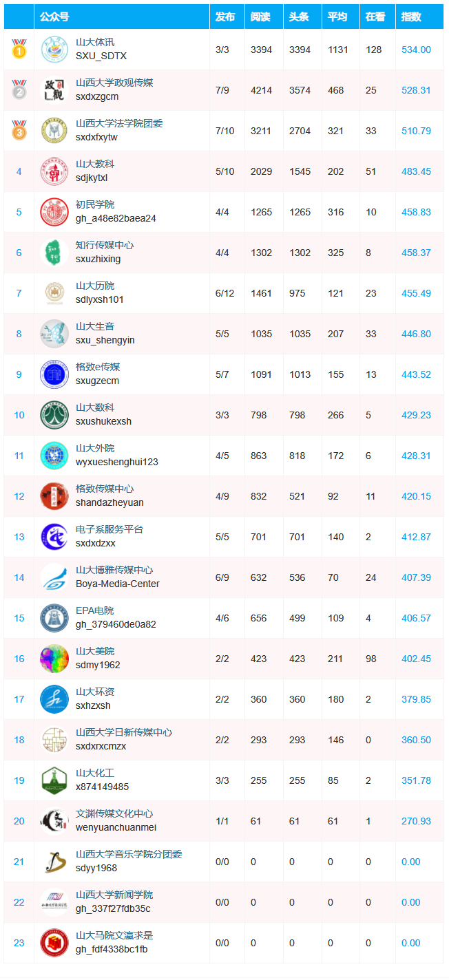Click the rank number 12 link
The image size is (449, 980).
[x=19, y=496]
